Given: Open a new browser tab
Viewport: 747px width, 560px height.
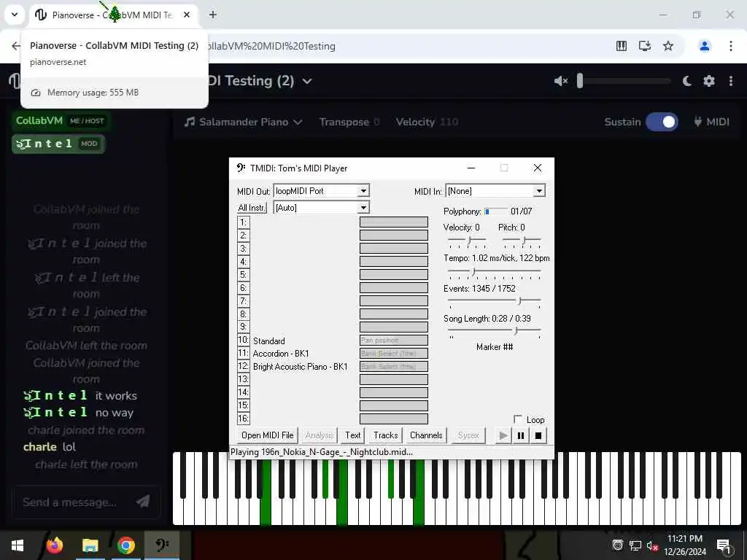Looking at the screenshot, I should (x=213, y=15).
